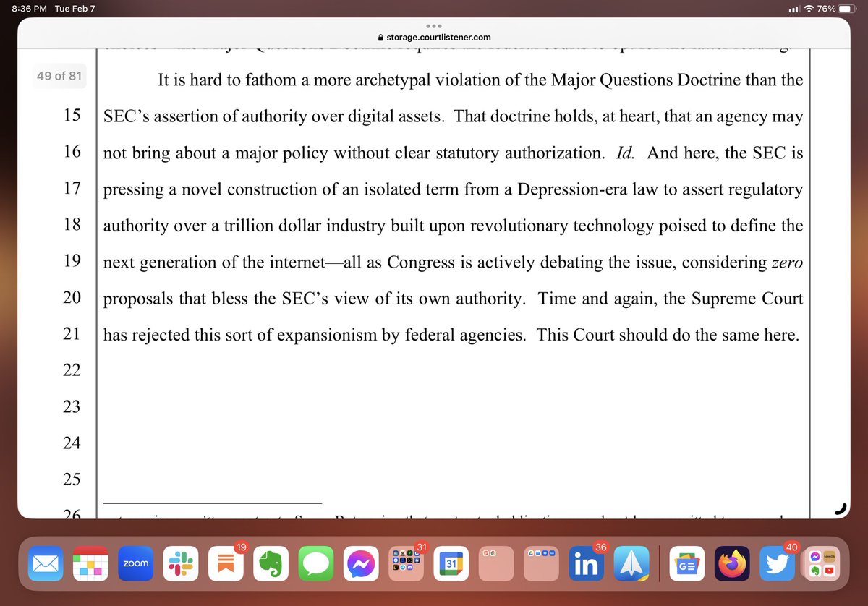
Task: Open the green Messages app in the dock
Action: 315,563
